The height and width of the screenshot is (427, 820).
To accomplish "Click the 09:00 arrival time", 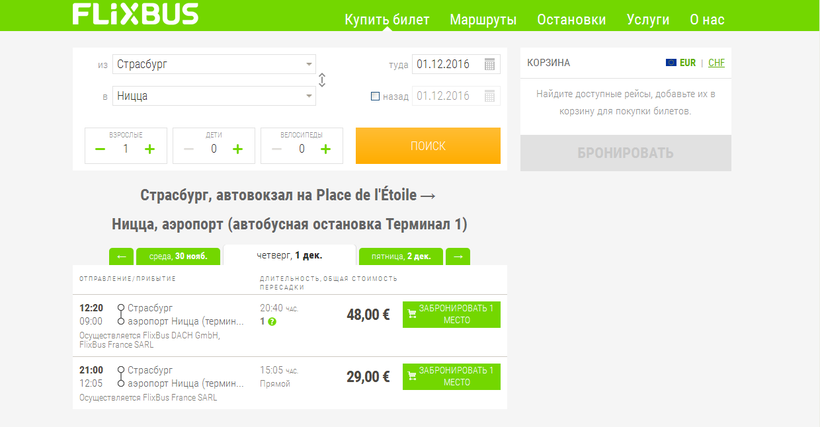I will coord(91,321).
